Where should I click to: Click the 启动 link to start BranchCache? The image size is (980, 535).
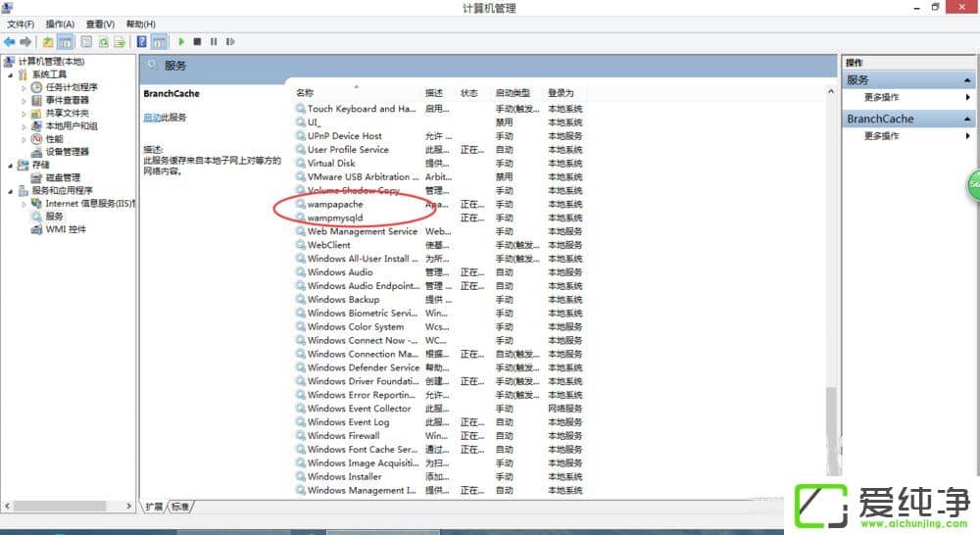pos(152,117)
